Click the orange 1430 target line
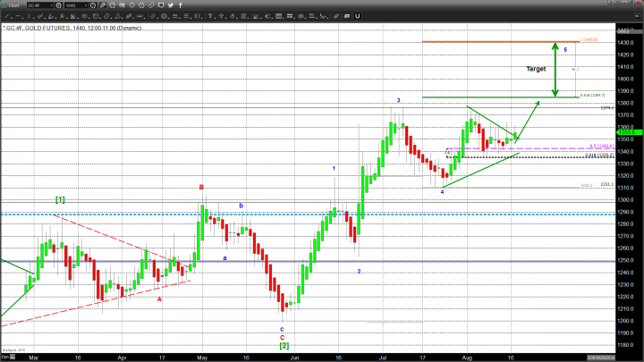Image resolution: width=644 pixels, height=362 pixels. 483,42
